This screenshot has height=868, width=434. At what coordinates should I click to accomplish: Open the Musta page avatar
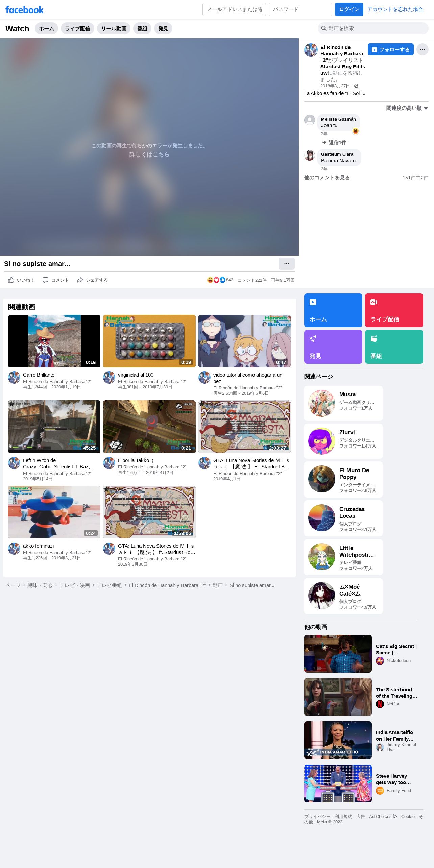(x=322, y=403)
